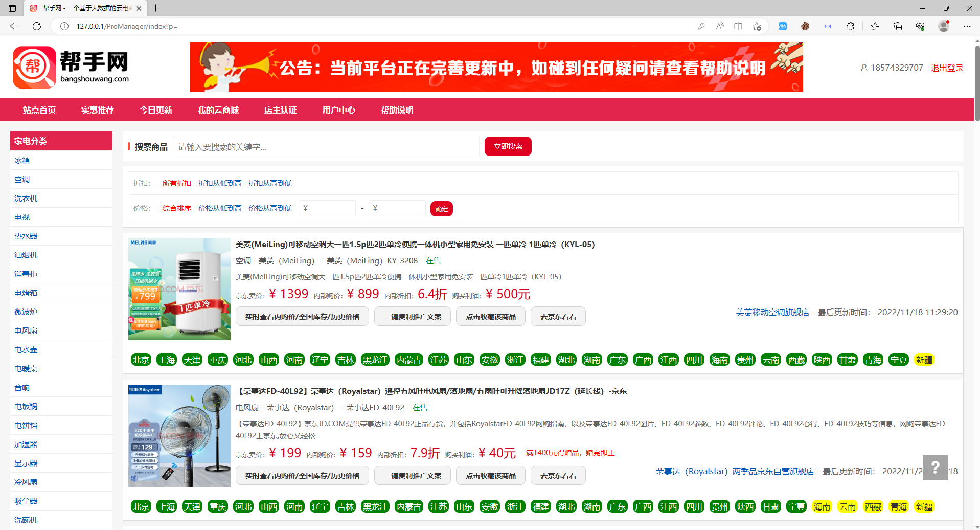Open collections icon
The width and height of the screenshot is (980, 530).
898,26
